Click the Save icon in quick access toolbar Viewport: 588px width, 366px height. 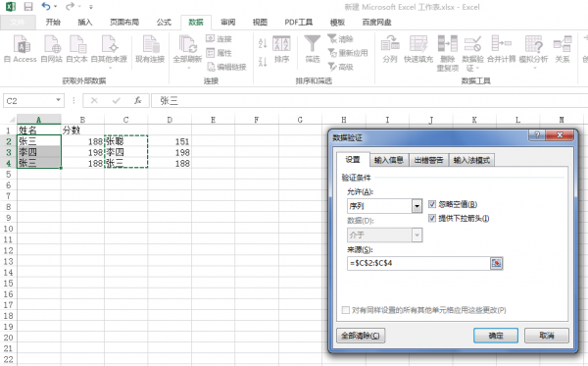point(28,7)
